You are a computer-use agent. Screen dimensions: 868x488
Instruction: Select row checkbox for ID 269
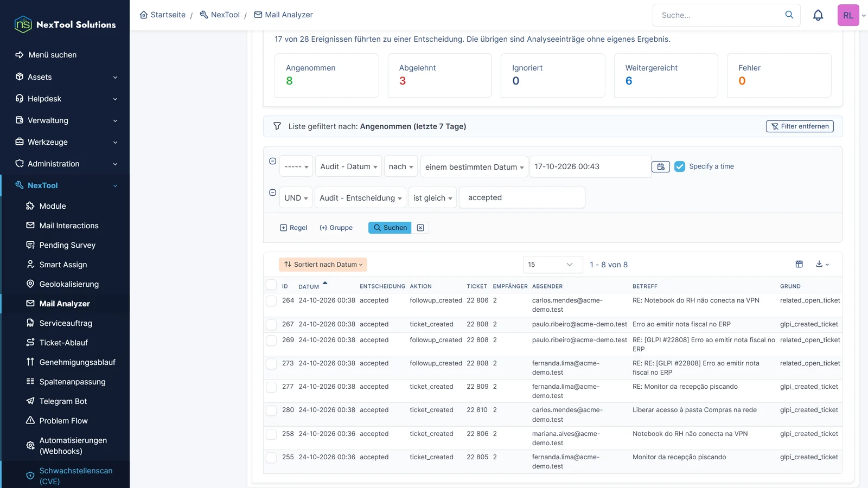(271, 341)
